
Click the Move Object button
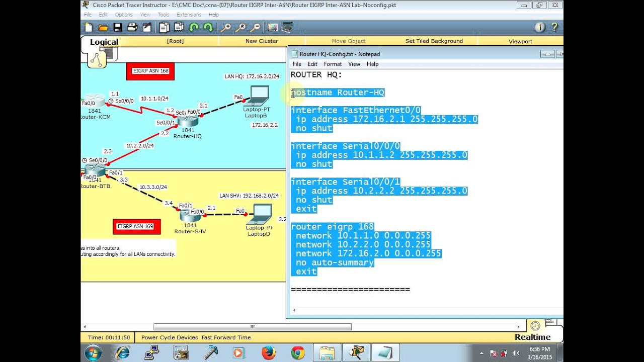coord(349,41)
